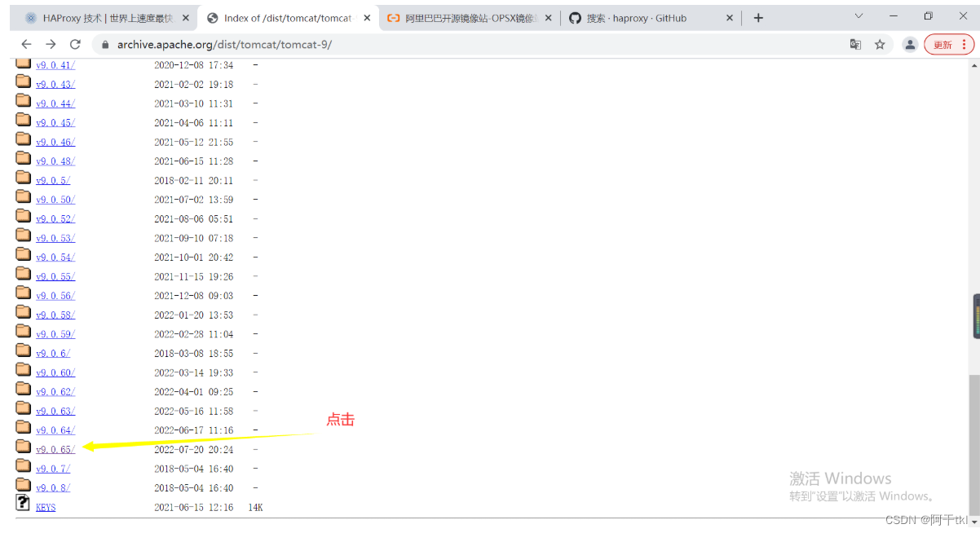Open the v9.0.58/ directory link
This screenshot has width=980, height=533.
point(55,315)
